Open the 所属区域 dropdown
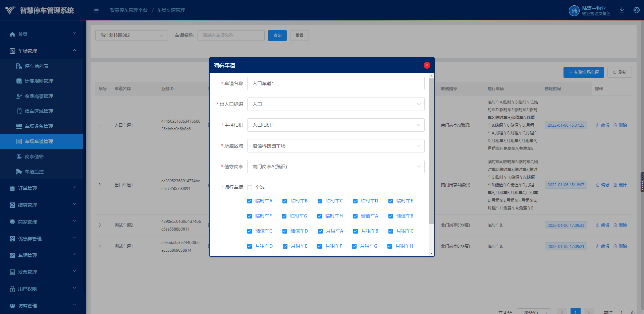Image resolution: width=644 pixels, height=314 pixels. pos(336,146)
